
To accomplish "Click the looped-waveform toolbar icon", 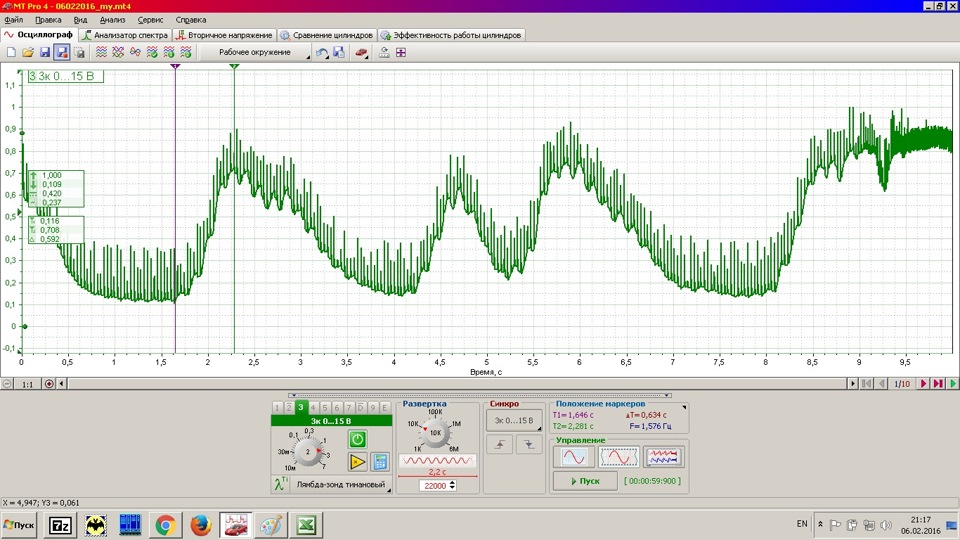I will point(135,53).
